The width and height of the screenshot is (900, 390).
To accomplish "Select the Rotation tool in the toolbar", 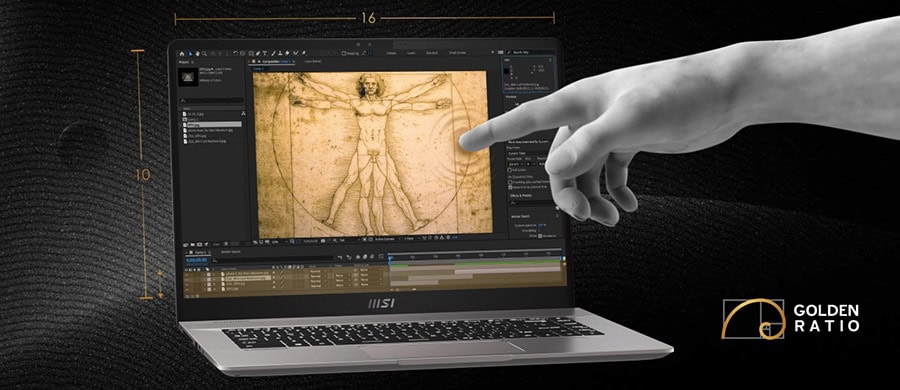I will pyautogui.click(x=236, y=53).
